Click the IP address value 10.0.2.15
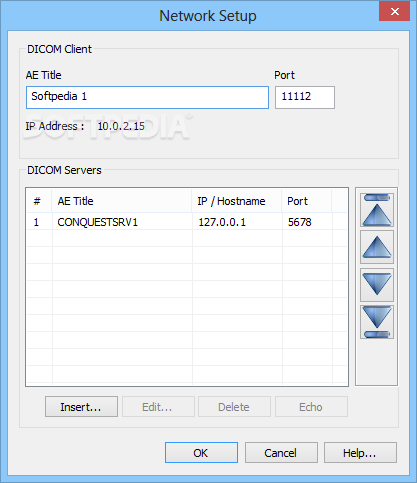The image size is (417, 483). click(x=121, y=126)
